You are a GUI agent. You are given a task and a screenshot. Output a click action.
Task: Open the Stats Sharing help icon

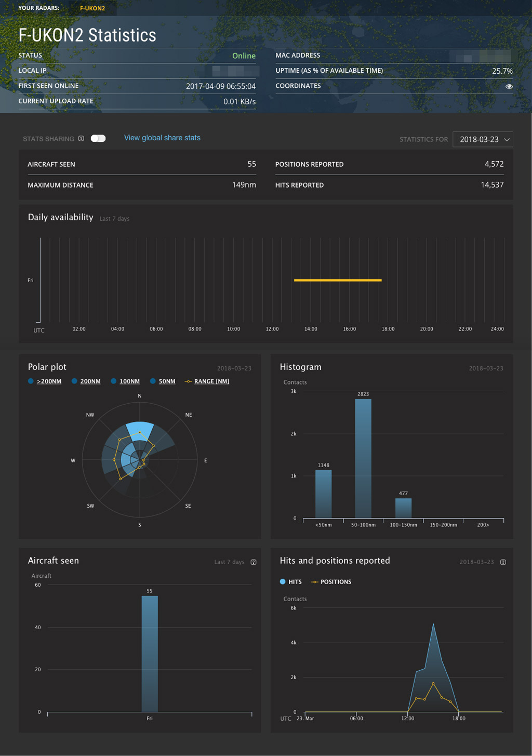tap(81, 139)
